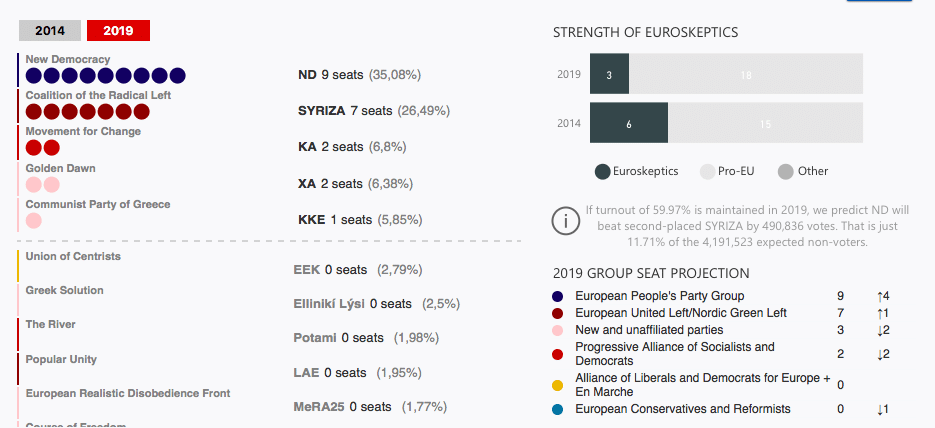Click the Other legend dot
The width and height of the screenshot is (935, 428).
[x=785, y=171]
